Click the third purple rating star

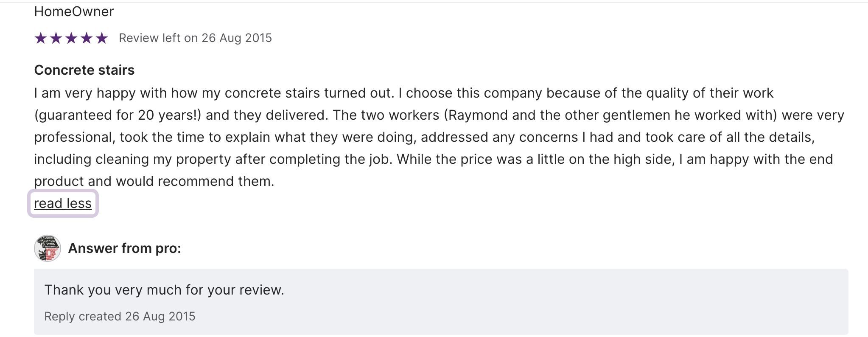point(71,38)
